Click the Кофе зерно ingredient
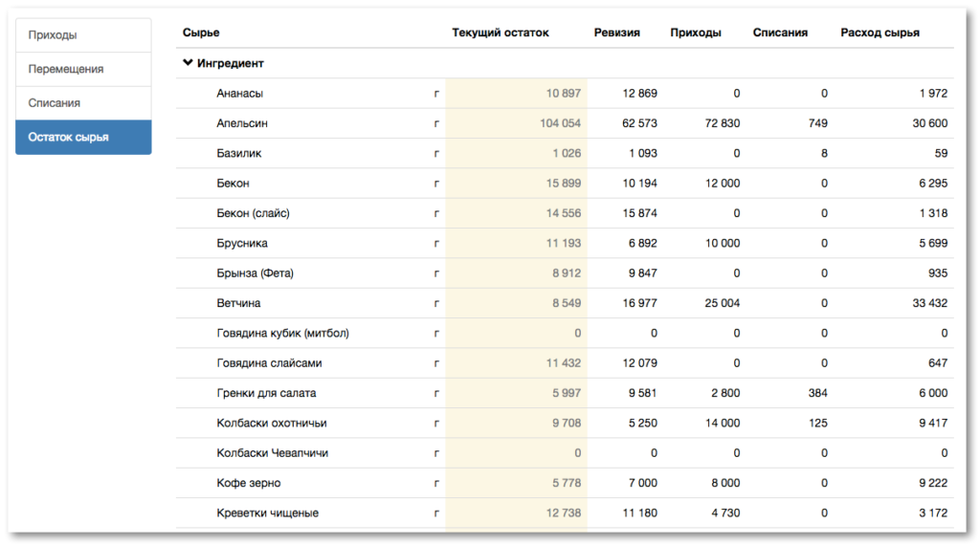Image resolution: width=980 pixels, height=546 pixels. click(248, 483)
